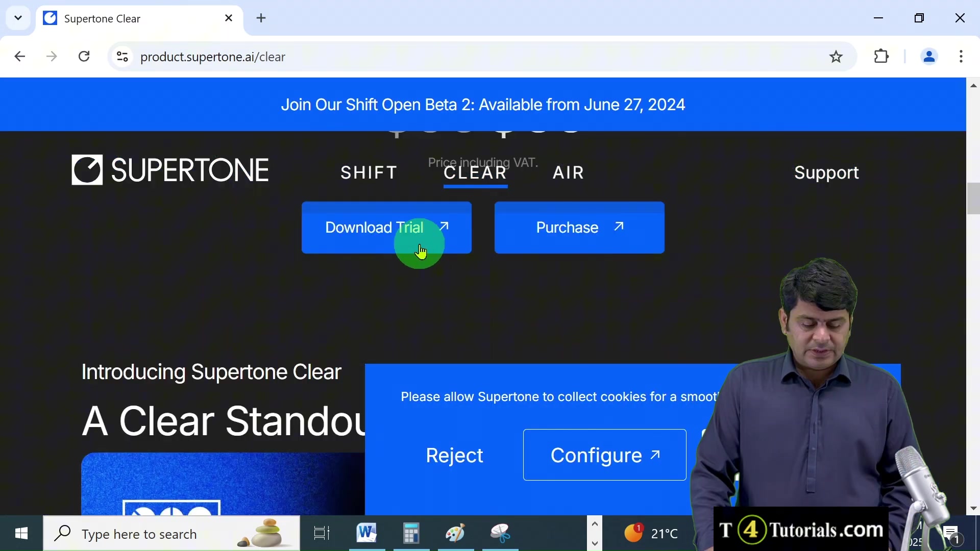Screen dimensions: 980x551
Task: Click the Windows search input box
Action: click(x=153, y=534)
